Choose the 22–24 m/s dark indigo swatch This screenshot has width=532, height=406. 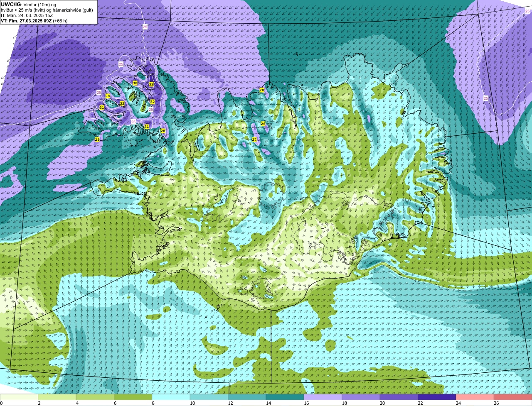[437, 397]
